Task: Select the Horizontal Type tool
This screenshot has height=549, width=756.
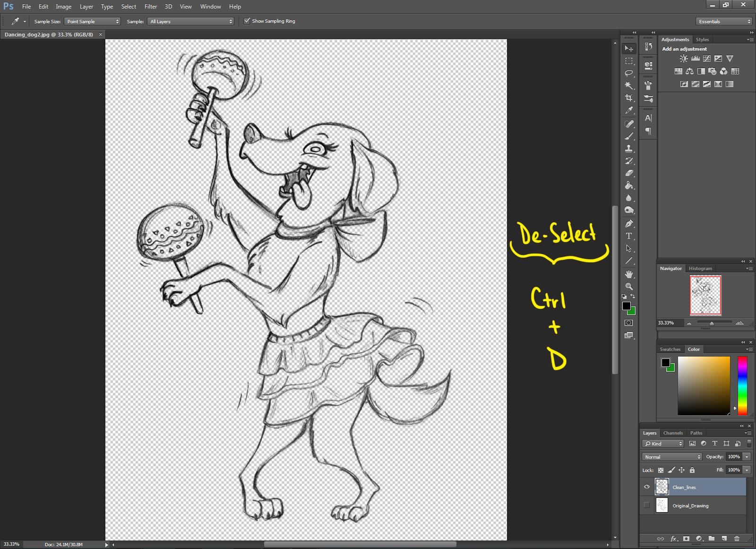Action: point(629,236)
